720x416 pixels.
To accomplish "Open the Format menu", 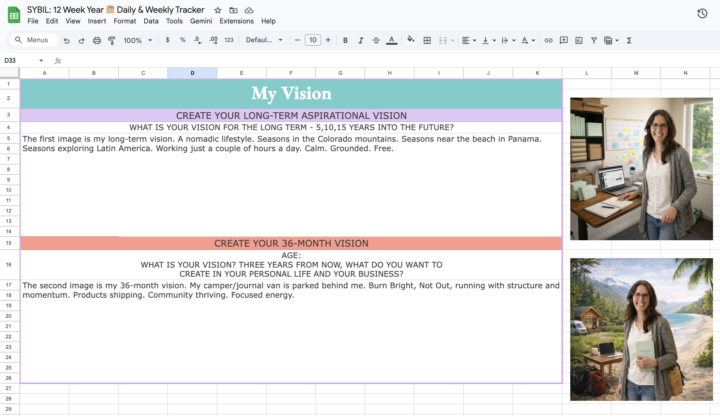I will [125, 21].
